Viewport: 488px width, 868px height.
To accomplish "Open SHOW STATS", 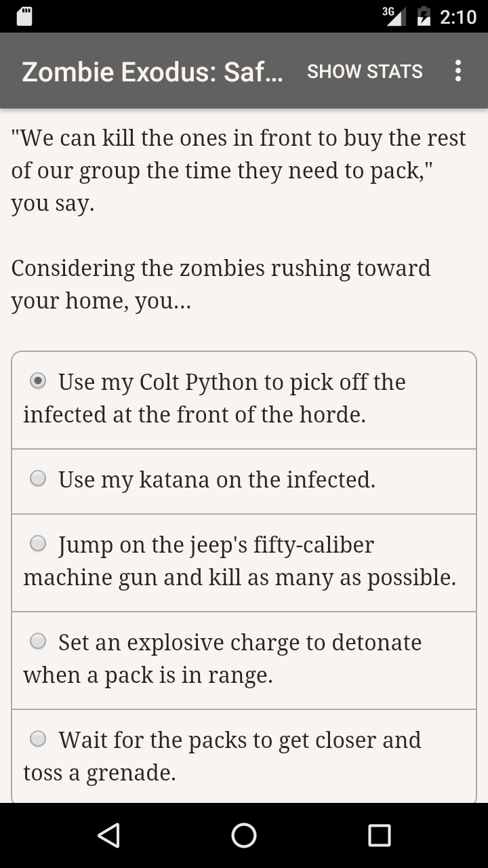I will coord(365,71).
